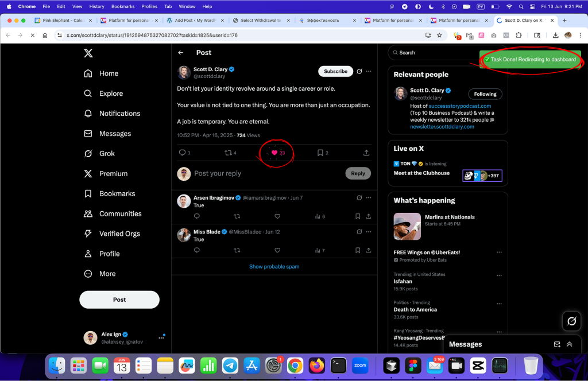Viewport: 588px width, 381px height.
Task: Click the X logo in the sidebar
Action: (88, 53)
